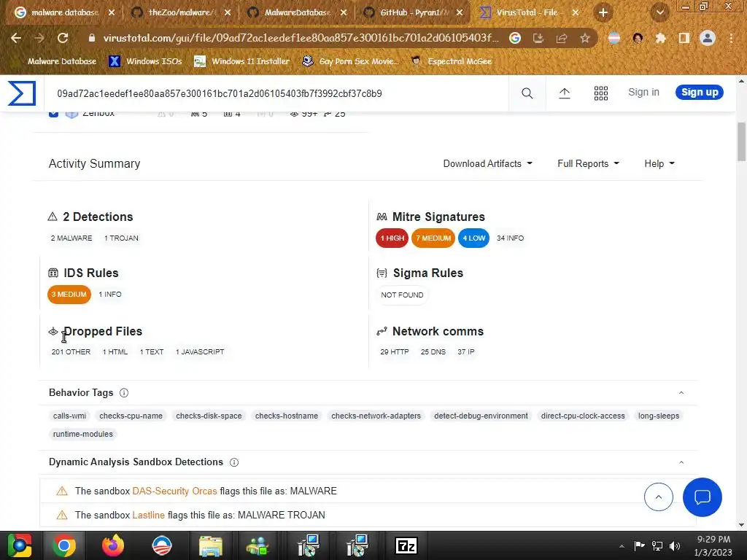Screen dimensions: 747x560
Task: Open Firefox from the taskbar
Action: click(113, 545)
